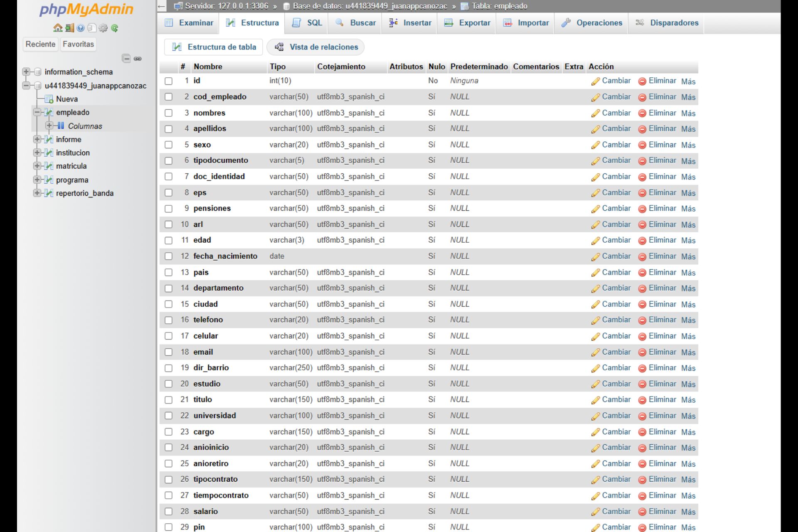Open Más dropdown for the id row
This screenshot has width=798, height=532.
point(688,81)
